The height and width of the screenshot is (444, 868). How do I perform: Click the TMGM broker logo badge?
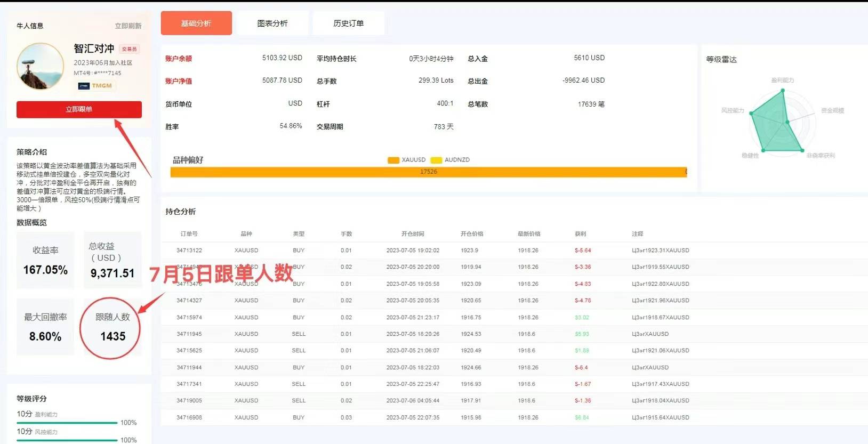coord(95,86)
